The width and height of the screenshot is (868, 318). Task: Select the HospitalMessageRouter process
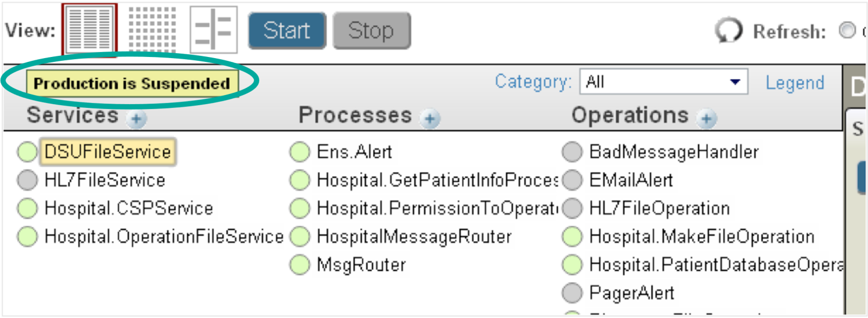pos(414,237)
